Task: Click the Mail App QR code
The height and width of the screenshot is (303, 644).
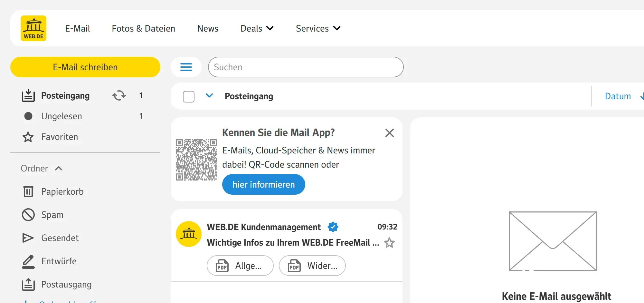Action: coord(196,160)
